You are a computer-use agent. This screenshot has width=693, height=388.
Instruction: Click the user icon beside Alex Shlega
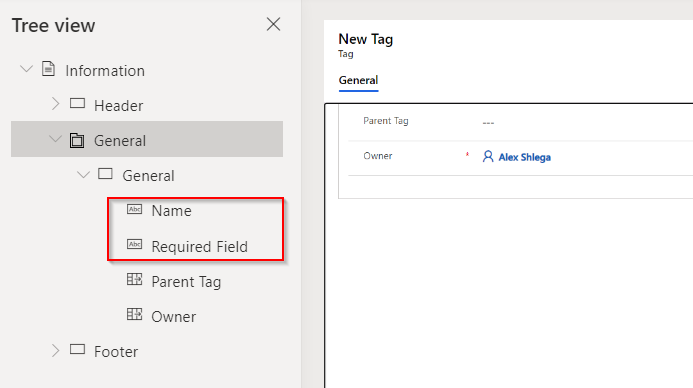tap(488, 156)
